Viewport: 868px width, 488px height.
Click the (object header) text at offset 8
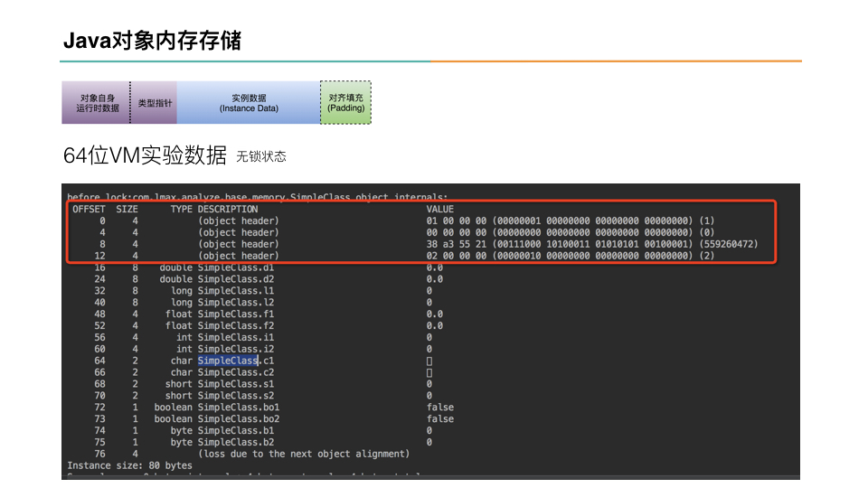coord(239,244)
